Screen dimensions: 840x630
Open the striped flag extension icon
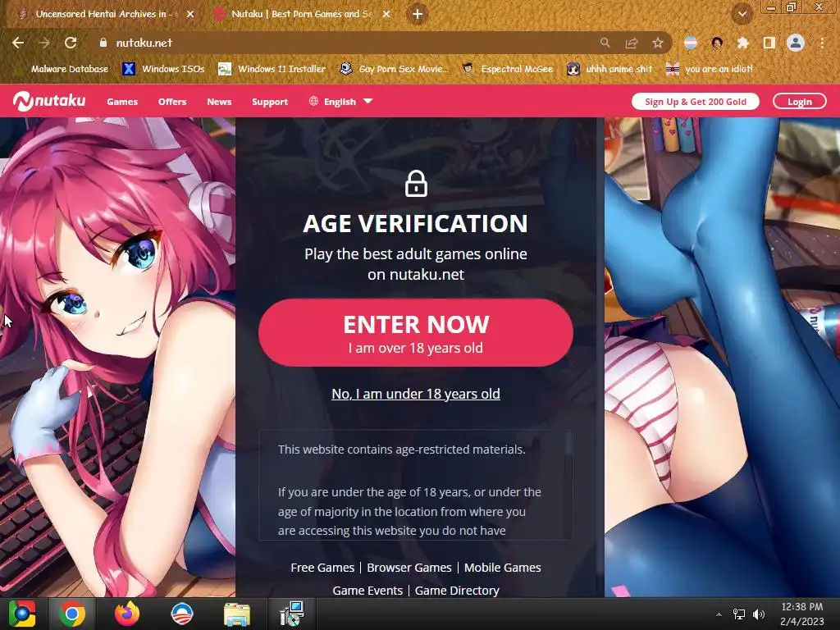pos(691,43)
